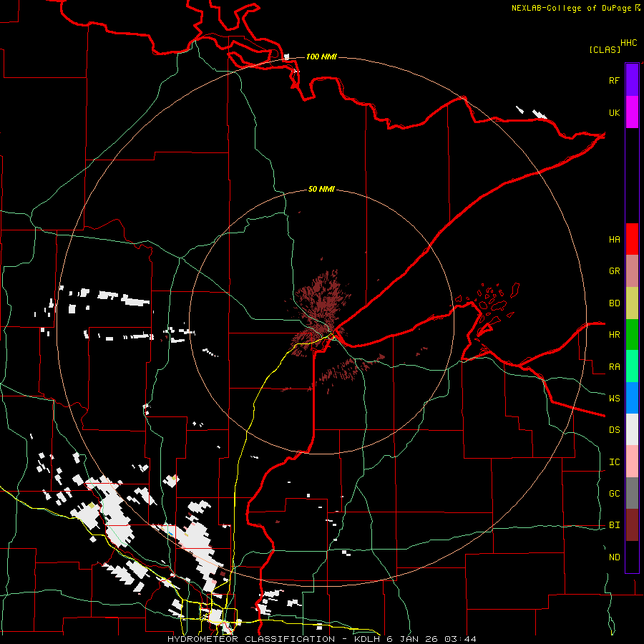Screen dimensions: 644x644
Task: Click the IC pink legend swatch
Action: [x=632, y=462]
